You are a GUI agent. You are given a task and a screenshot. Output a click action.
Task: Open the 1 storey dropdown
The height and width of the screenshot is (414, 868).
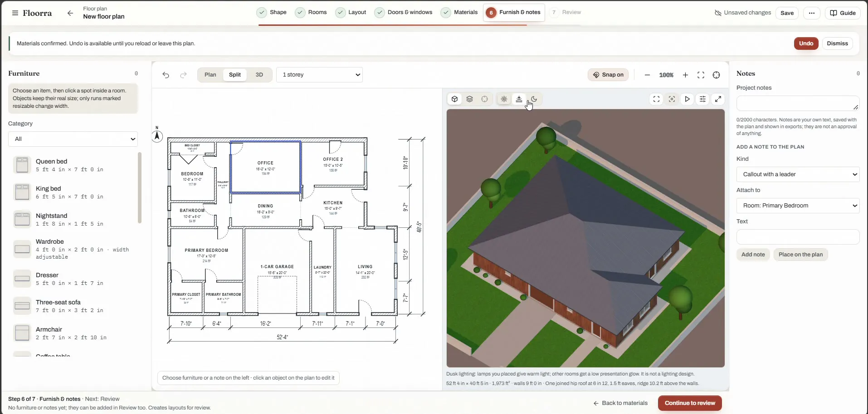320,75
